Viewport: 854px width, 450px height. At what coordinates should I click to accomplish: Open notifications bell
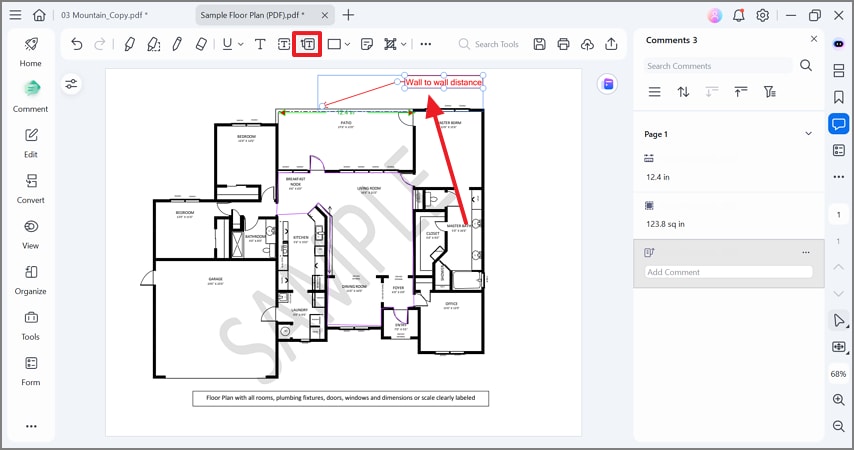(x=739, y=15)
